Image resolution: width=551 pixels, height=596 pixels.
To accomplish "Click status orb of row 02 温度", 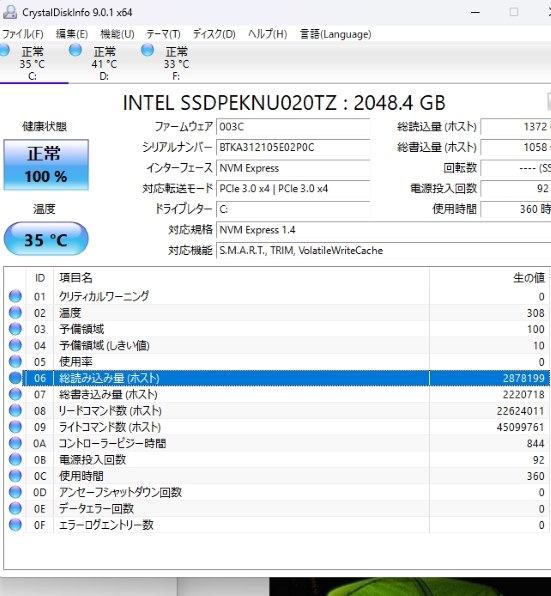I will [15, 312].
